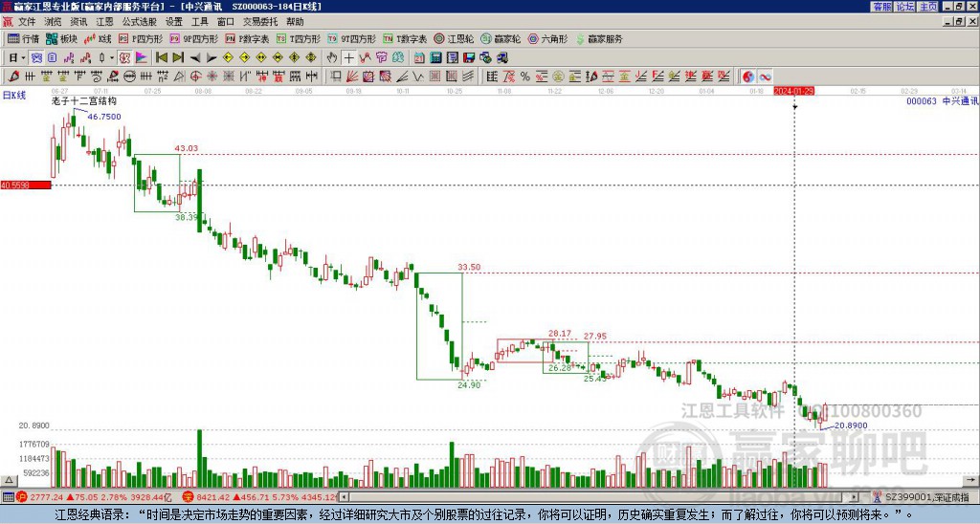Toggle the colored flag marker button
Screen dimensions: 980x524
pyautogui.click(x=142, y=57)
